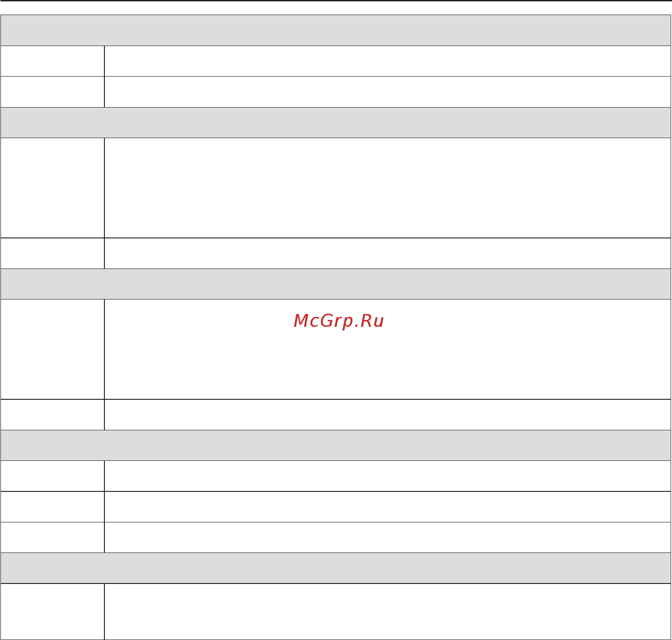The image size is (672, 640).
Task: Select the topmost gray header row
Action: 336,31
